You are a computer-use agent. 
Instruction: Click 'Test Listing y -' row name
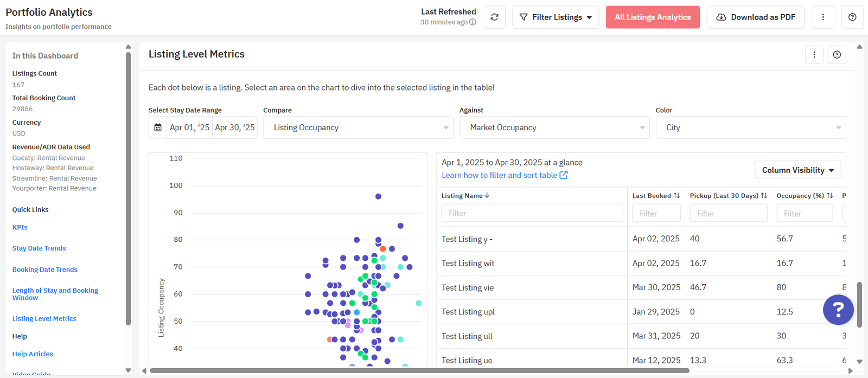pos(467,239)
